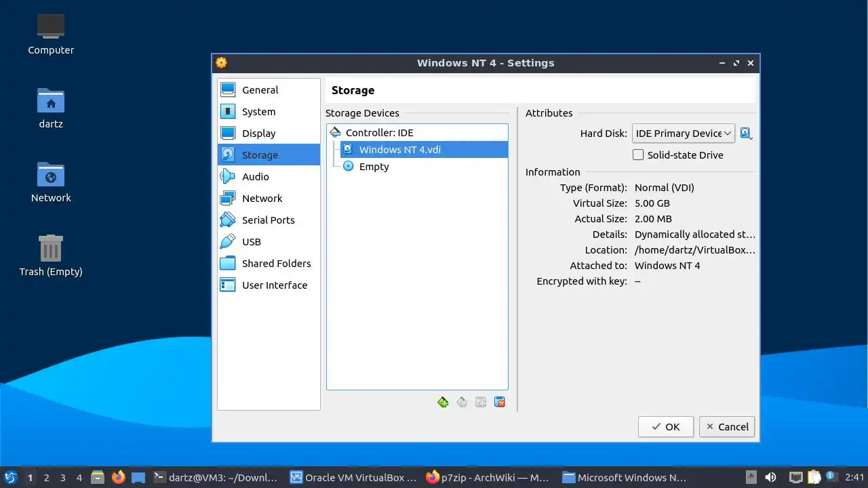The image size is (868, 488).
Task: Click the optical disc icon beside Empty
Action: click(x=348, y=166)
